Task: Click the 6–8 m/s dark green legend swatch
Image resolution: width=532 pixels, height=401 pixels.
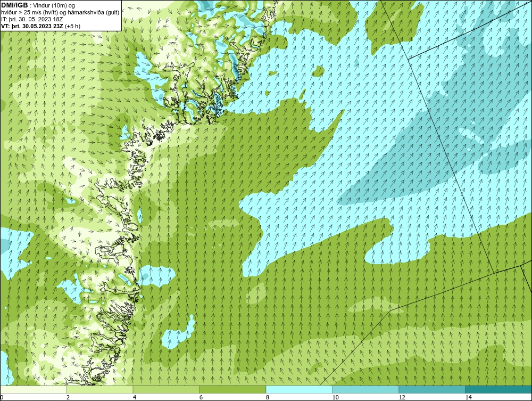Action: [233, 389]
